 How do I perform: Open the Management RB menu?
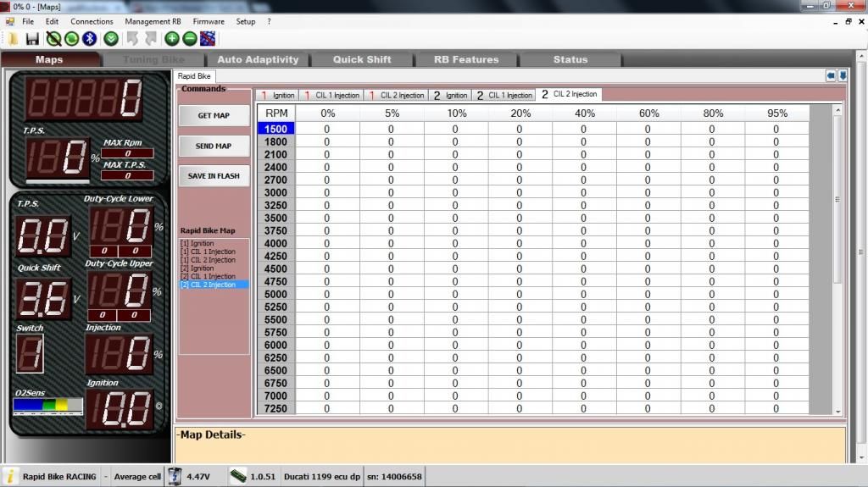(153, 21)
